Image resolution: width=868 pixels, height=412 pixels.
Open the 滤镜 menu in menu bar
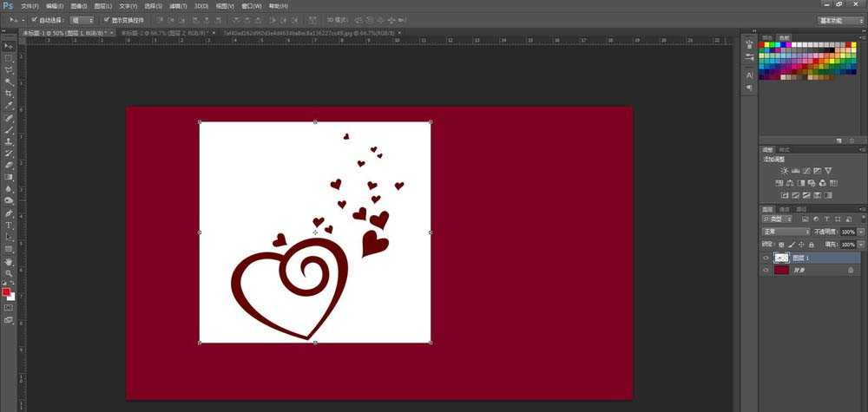(x=180, y=5)
